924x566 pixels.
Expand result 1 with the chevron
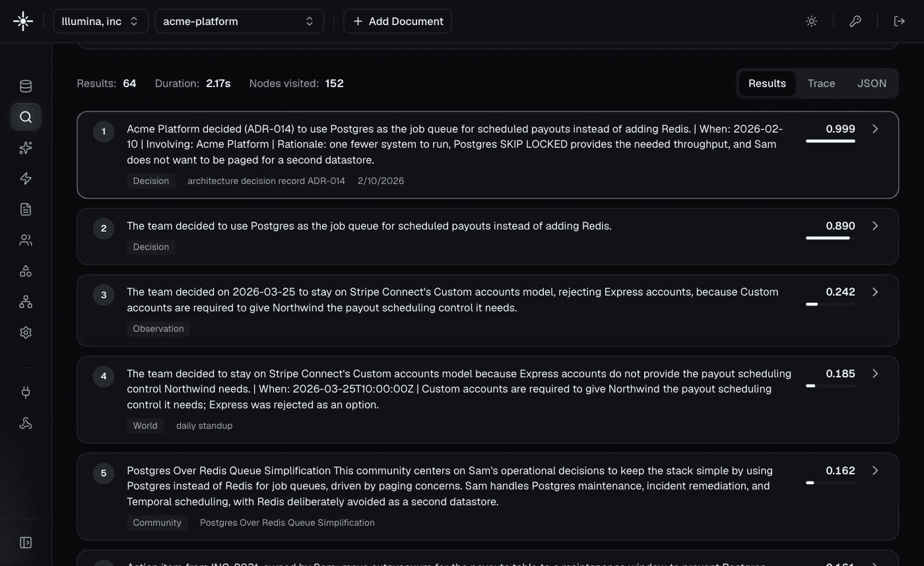coord(875,129)
